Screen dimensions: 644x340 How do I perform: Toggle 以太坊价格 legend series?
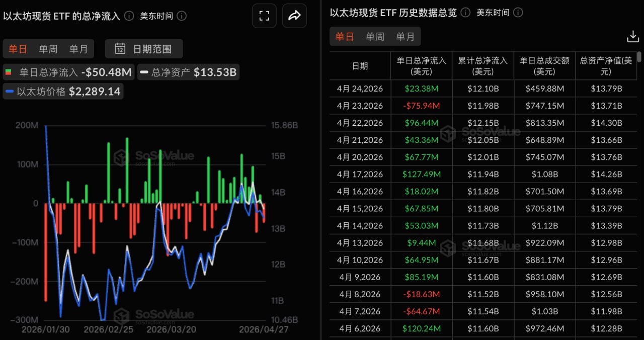(63, 92)
